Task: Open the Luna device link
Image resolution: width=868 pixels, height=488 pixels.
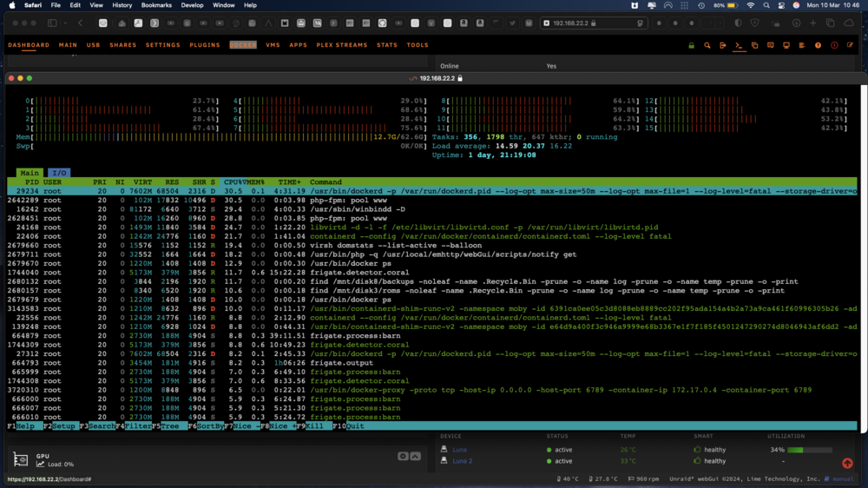Action: (x=459, y=450)
